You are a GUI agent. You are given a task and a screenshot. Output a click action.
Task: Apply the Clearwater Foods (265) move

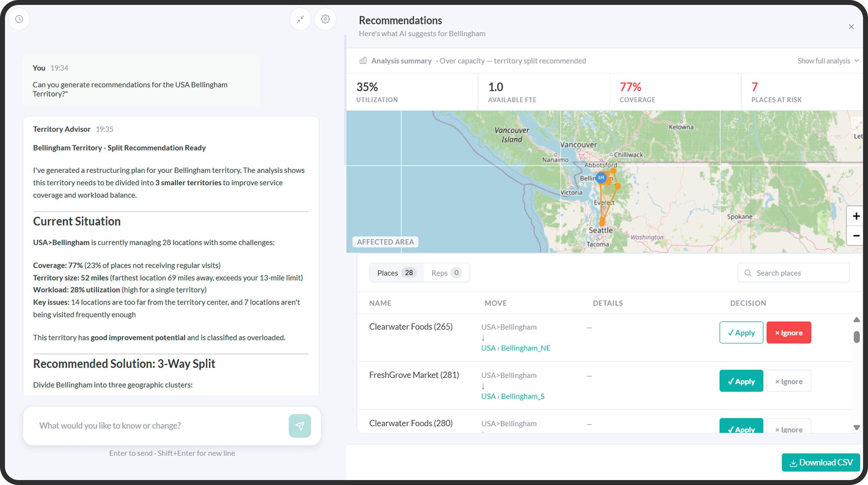[741, 332]
